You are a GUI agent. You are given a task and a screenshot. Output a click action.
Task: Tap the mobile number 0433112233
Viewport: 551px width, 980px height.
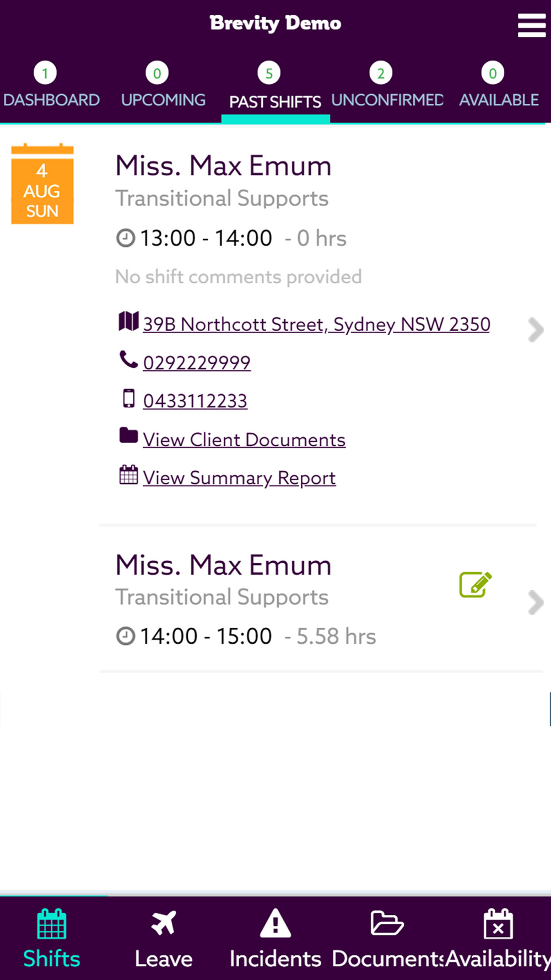[x=195, y=401]
